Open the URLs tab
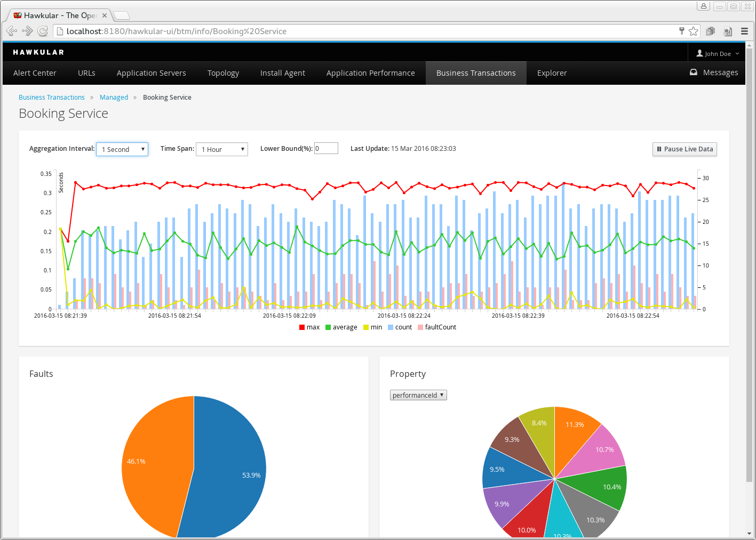 [86, 73]
